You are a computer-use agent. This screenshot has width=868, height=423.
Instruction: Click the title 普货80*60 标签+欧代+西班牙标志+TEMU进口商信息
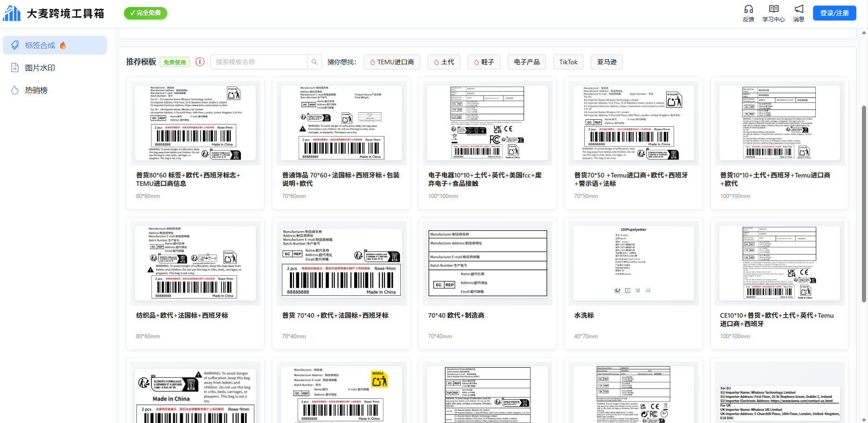coord(188,179)
